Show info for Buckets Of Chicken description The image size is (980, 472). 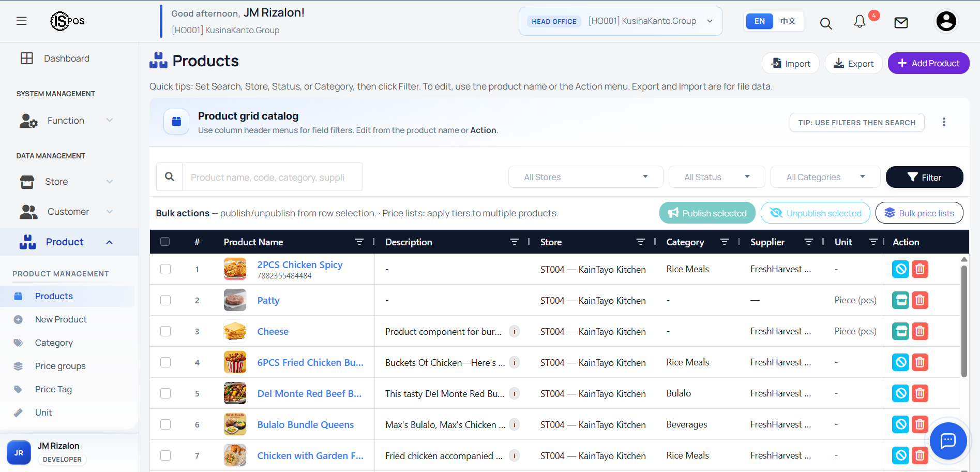point(514,362)
